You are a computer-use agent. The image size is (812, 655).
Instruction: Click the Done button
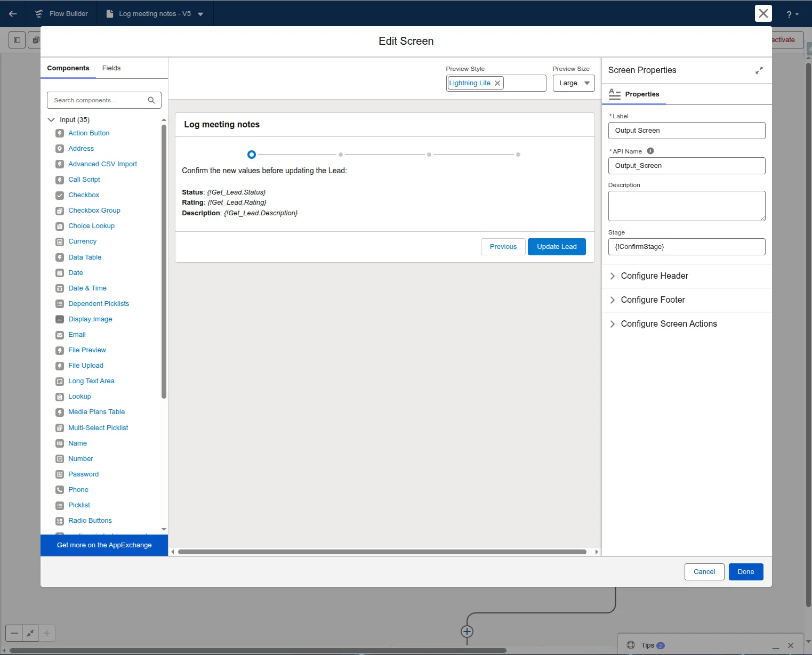[x=745, y=571]
